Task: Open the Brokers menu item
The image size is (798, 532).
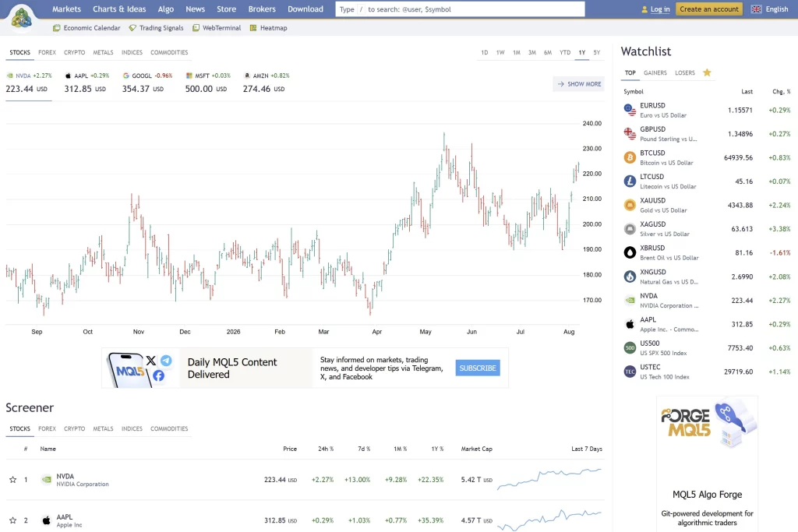Action: click(262, 9)
